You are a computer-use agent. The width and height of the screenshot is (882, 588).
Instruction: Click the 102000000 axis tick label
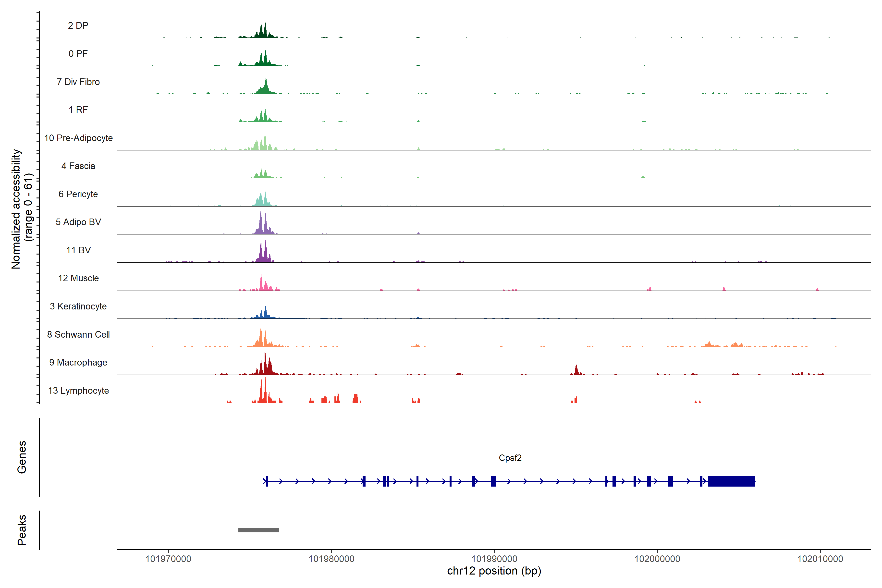pyautogui.click(x=657, y=559)
